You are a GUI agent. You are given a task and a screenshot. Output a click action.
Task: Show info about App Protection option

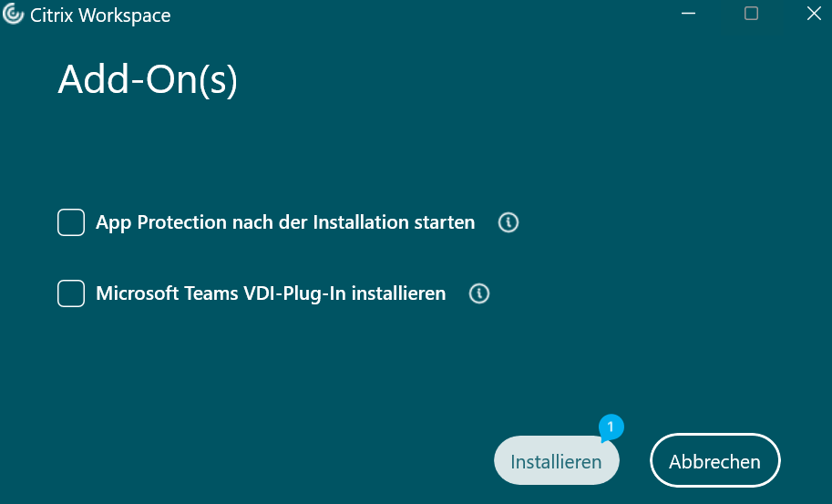(508, 222)
